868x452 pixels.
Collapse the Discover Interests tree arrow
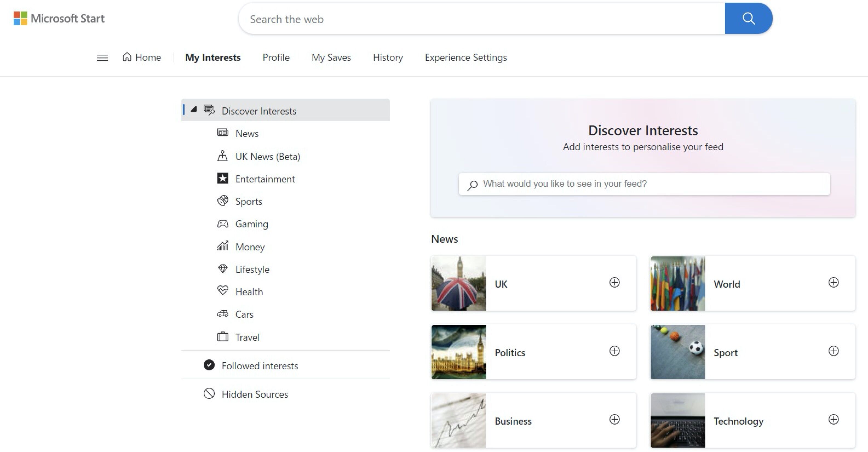coord(194,110)
